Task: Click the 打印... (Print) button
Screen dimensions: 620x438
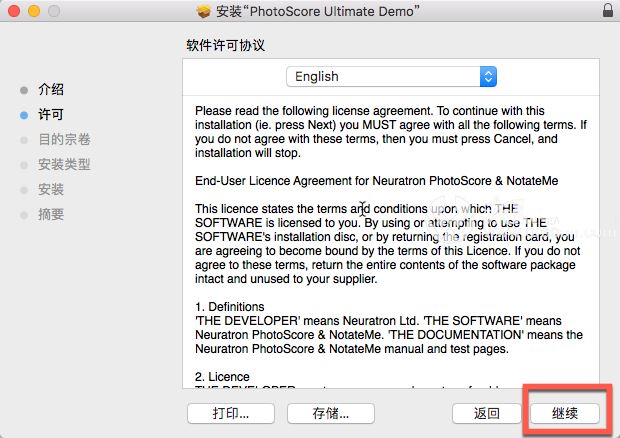Action: coord(231,413)
